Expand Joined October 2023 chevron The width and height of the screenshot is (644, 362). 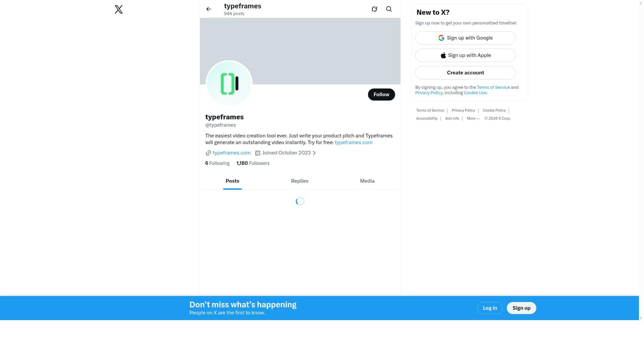point(314,153)
